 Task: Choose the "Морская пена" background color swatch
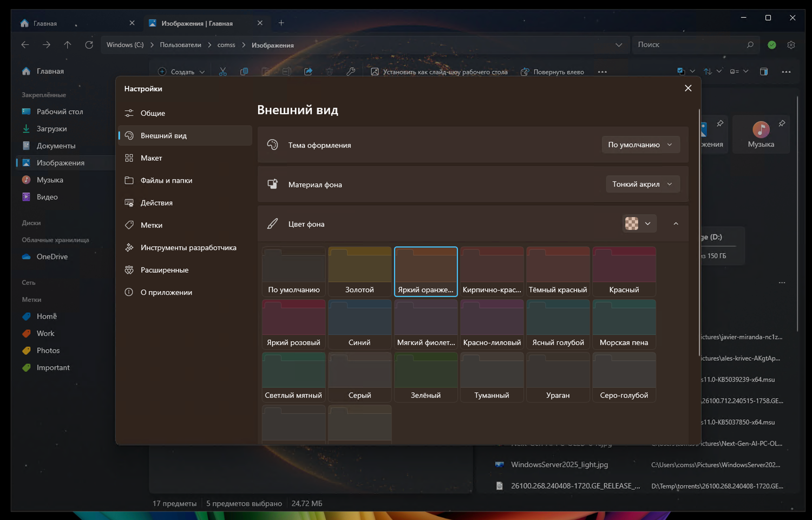(624, 324)
